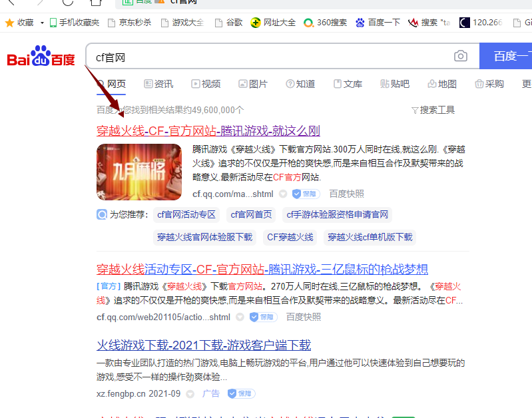532x418 pixels.
Task: Click the 广告 label
Action: pyautogui.click(x=210, y=393)
